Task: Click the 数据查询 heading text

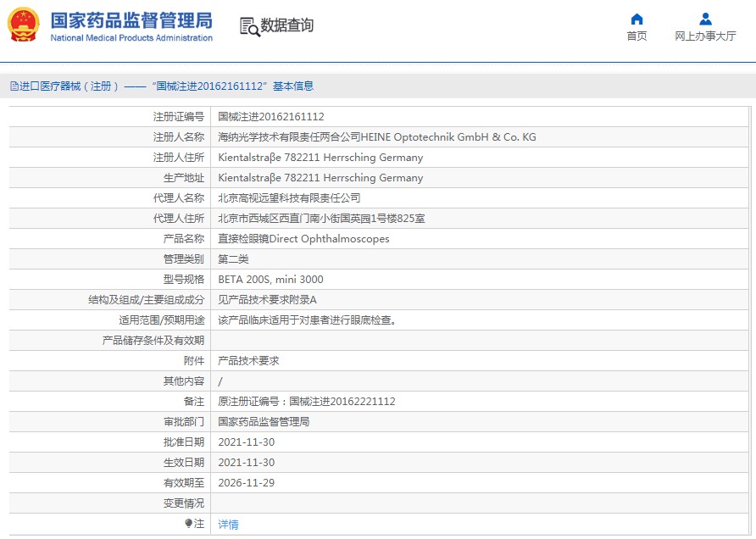Action: point(286,25)
